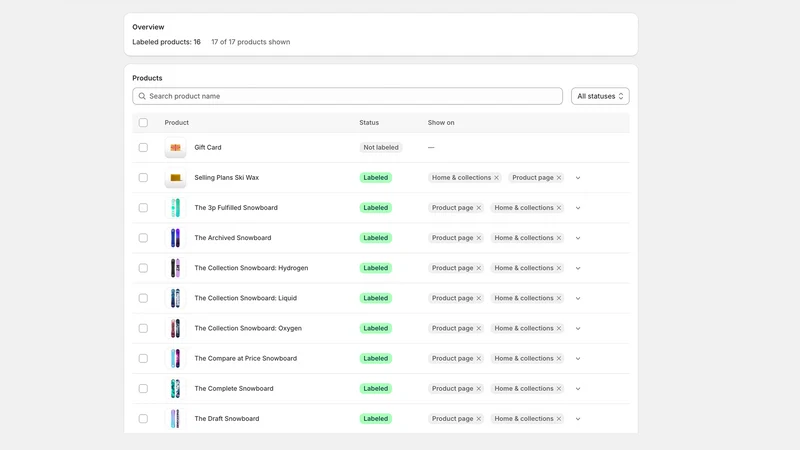Open The 3p Fulfilled Snowboard thumbnail
This screenshot has width=800, height=450.
pos(176,208)
